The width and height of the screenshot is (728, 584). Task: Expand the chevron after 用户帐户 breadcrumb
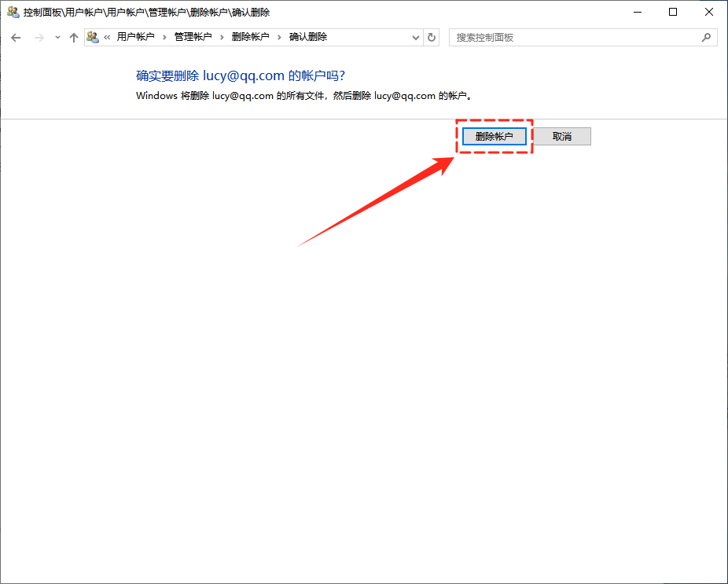[164, 37]
